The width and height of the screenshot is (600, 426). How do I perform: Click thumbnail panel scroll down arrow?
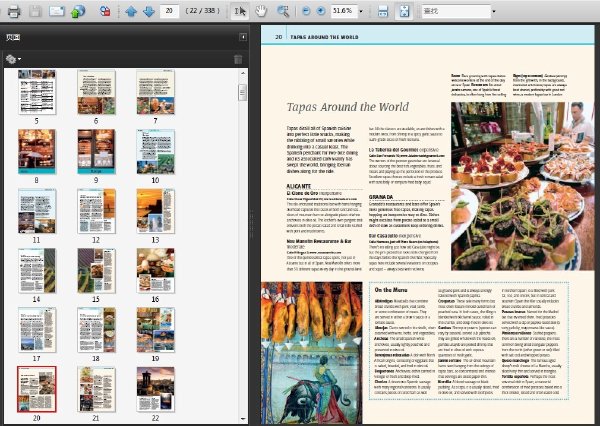[243, 419]
